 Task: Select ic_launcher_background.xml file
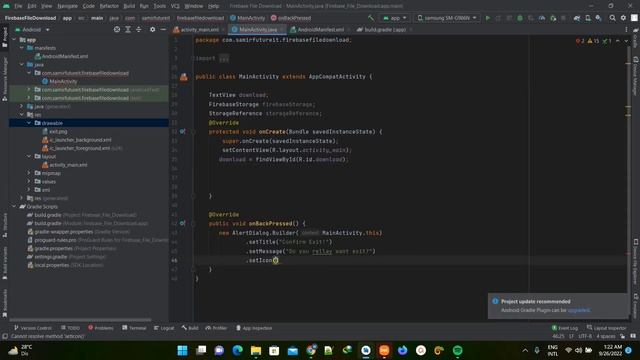80,140
